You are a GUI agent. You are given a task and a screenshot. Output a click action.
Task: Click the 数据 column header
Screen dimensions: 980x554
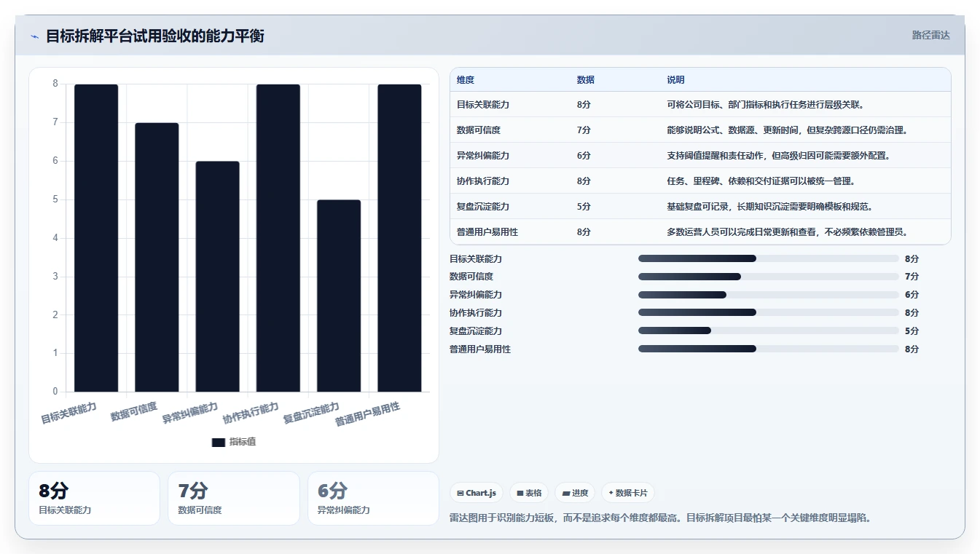pos(586,80)
